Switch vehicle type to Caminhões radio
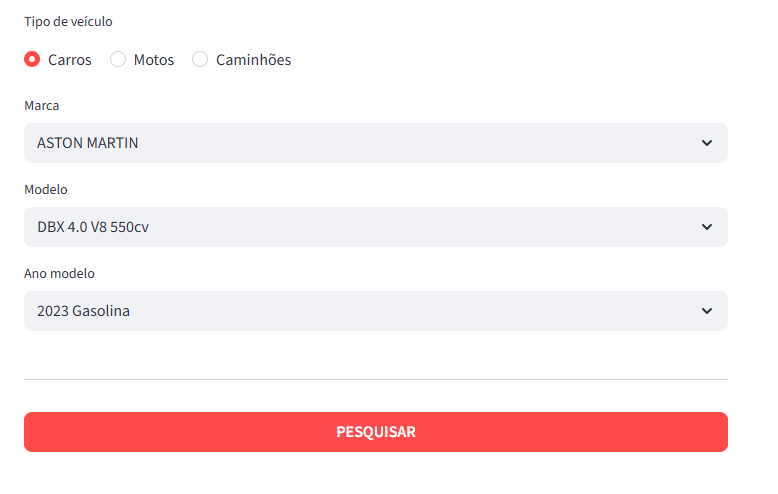 click(200, 59)
